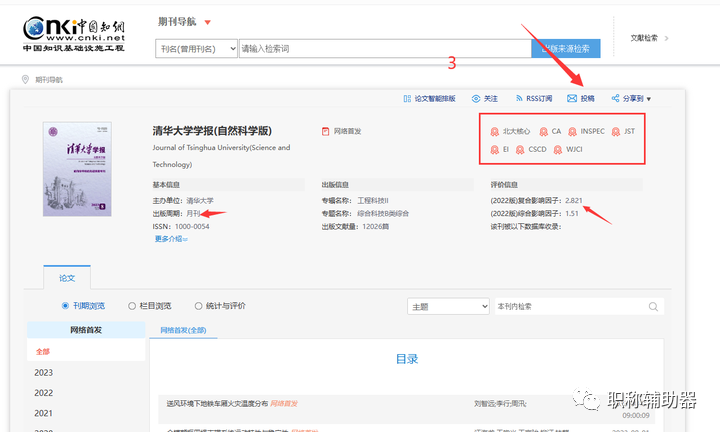This screenshot has height=432, width=720.
Task: Click the 北大核心 badge icon
Action: pos(495,132)
